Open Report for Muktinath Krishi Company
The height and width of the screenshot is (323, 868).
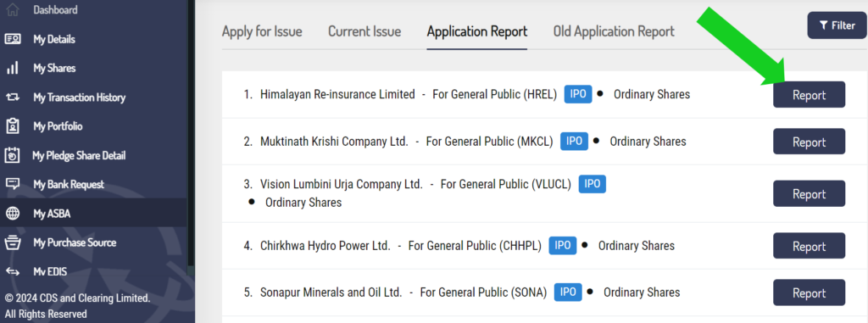pos(809,142)
